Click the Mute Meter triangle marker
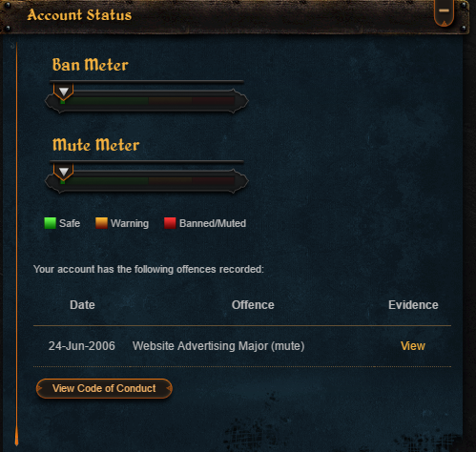 click(64, 172)
